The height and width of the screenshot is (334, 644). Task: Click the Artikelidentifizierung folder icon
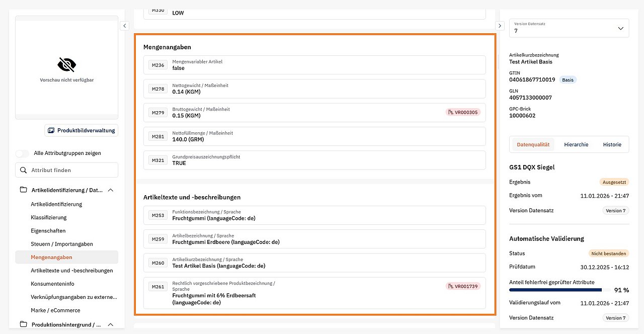pyautogui.click(x=23, y=190)
